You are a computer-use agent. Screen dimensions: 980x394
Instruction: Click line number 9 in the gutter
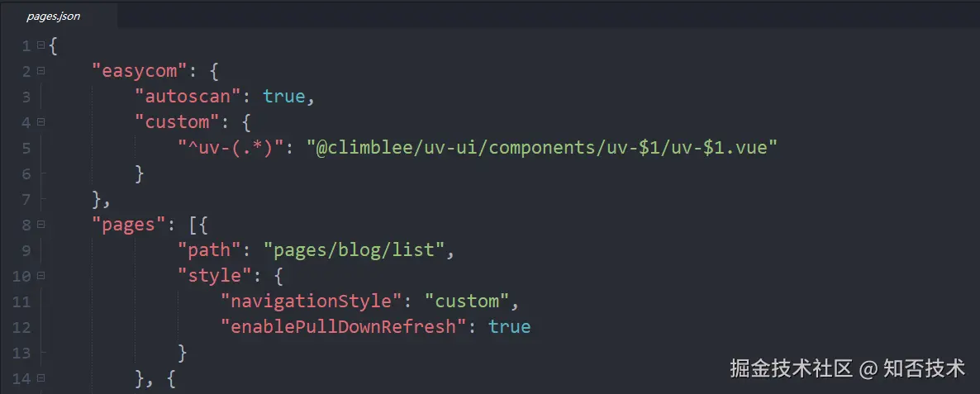26,250
